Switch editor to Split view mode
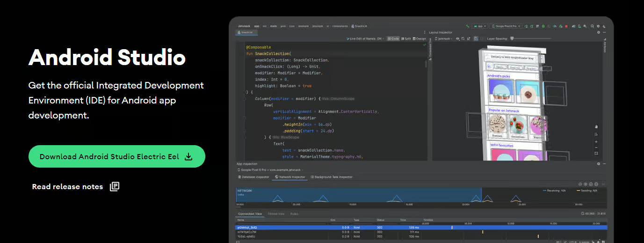The image size is (644, 243). (x=406, y=38)
